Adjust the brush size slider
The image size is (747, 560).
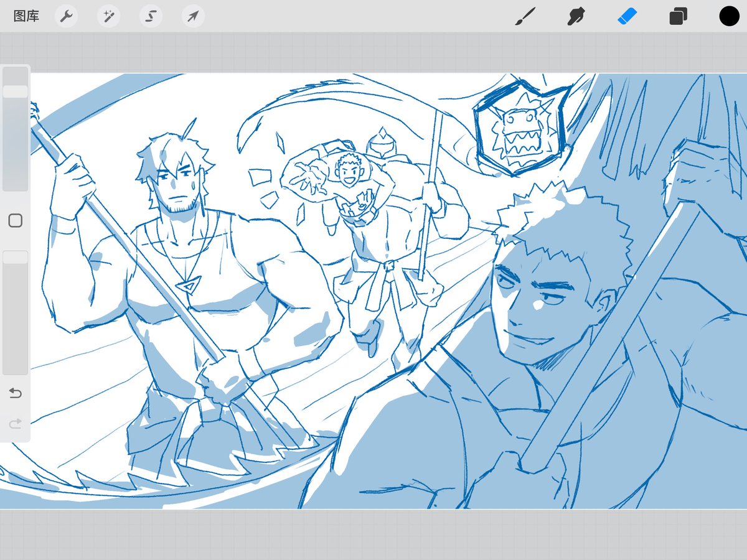15,128
